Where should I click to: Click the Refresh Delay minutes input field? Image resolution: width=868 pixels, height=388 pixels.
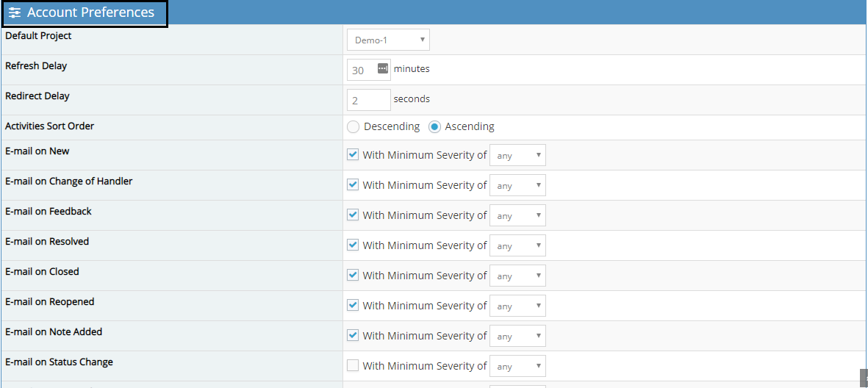(x=362, y=70)
